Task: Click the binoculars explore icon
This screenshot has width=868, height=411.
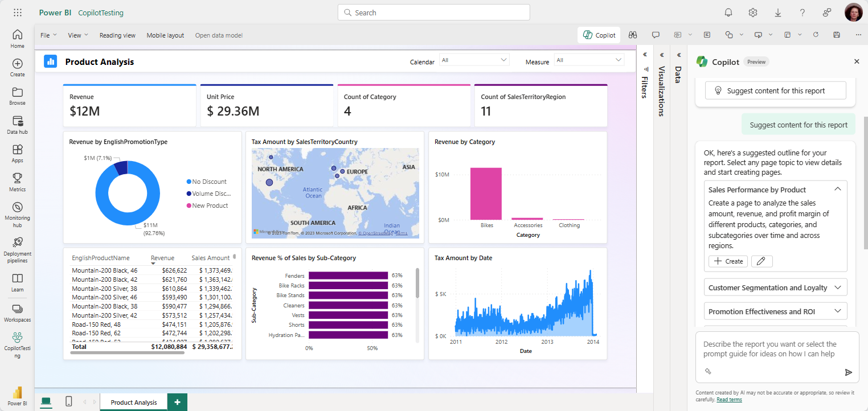Action: [632, 35]
